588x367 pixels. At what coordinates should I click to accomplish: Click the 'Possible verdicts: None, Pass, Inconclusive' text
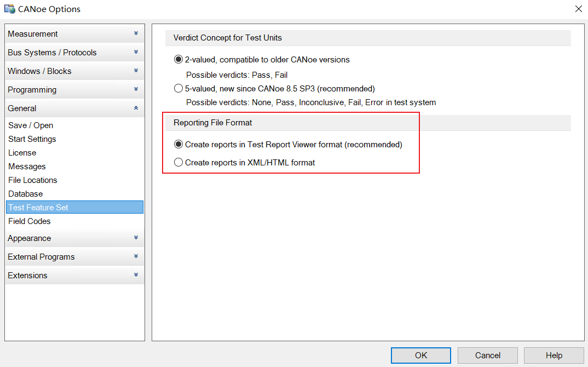(x=311, y=102)
